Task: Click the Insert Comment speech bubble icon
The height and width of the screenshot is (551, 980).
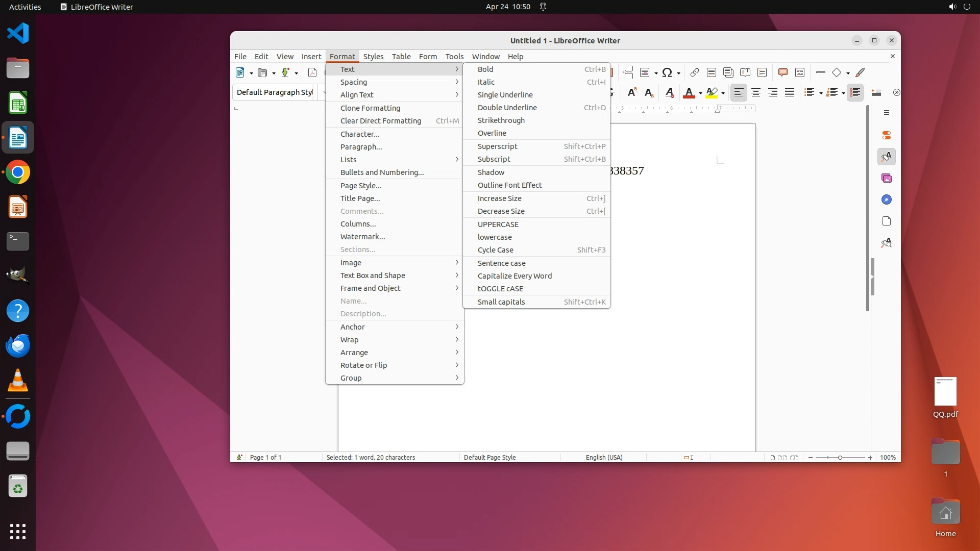Action: coord(782,72)
